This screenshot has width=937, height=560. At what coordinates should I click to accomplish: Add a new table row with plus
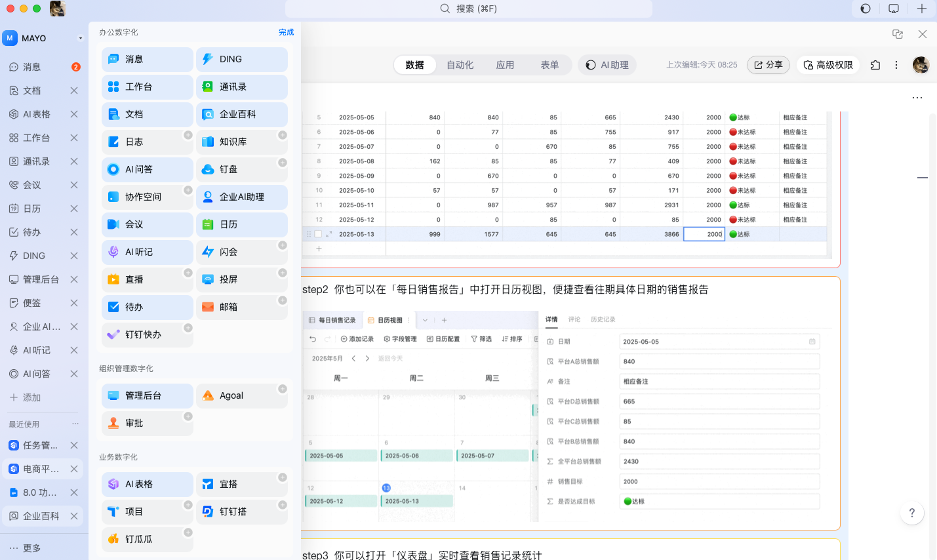(x=319, y=249)
